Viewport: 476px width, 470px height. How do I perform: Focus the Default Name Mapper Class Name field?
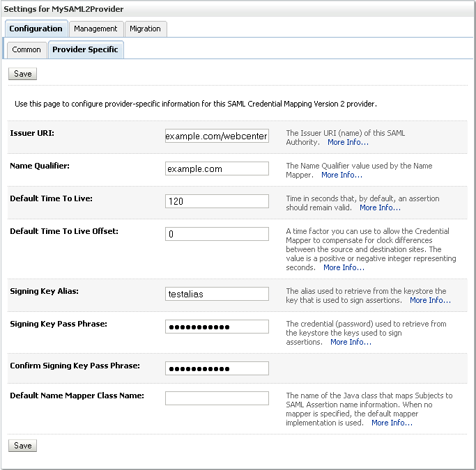217,398
